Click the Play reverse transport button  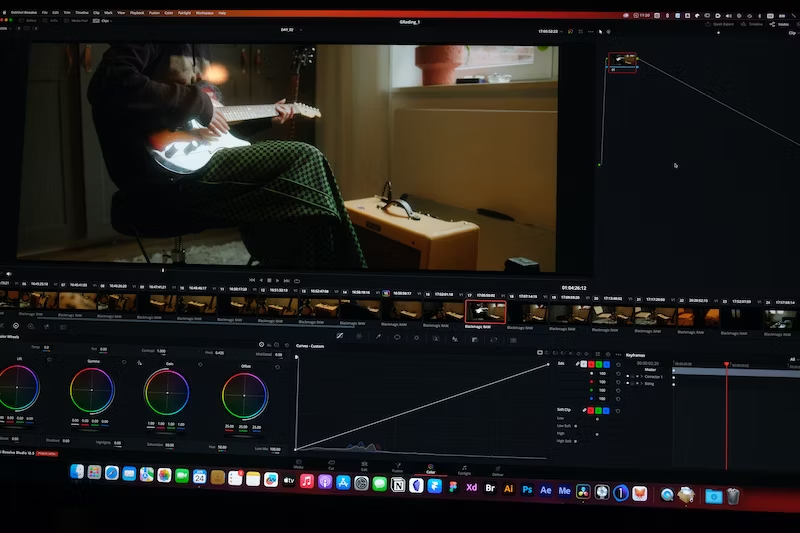click(x=261, y=280)
